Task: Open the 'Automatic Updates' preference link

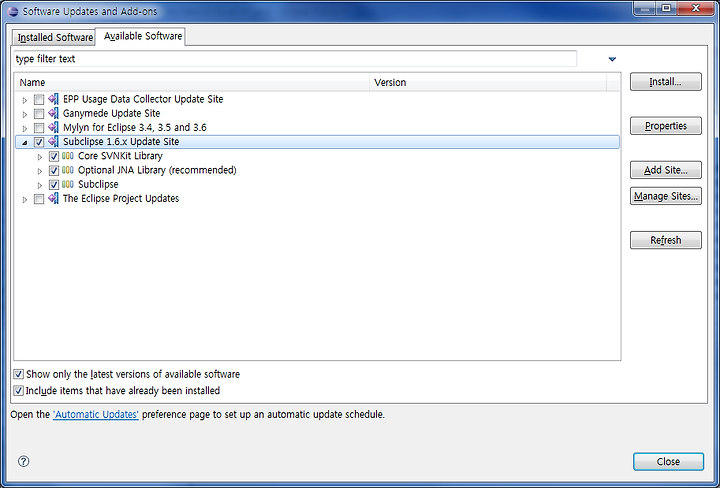Action: (96, 414)
